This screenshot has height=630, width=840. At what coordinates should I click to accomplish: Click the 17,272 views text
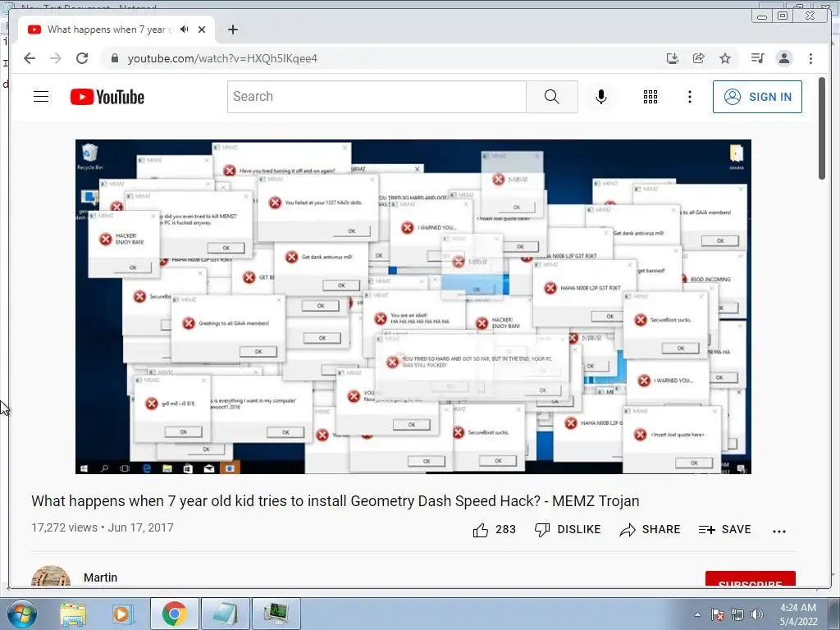pyautogui.click(x=64, y=527)
